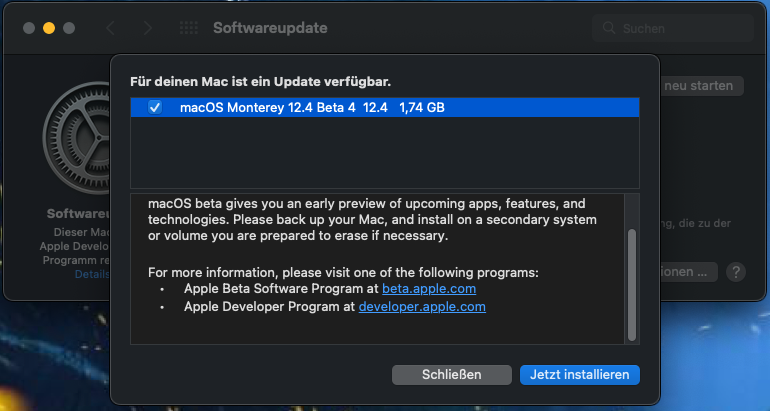Show all preferences via grid icon
This screenshot has width=770, height=411.
point(188,28)
